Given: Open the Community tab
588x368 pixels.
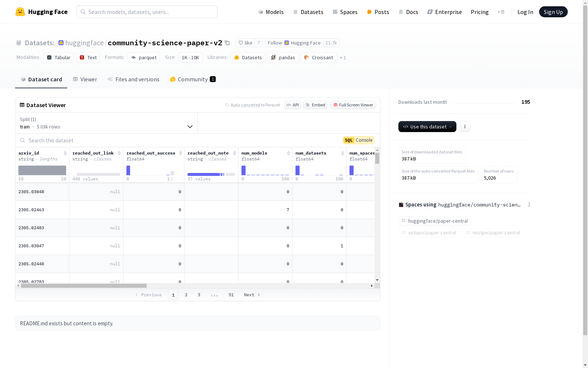Looking at the screenshot, I should tap(193, 79).
